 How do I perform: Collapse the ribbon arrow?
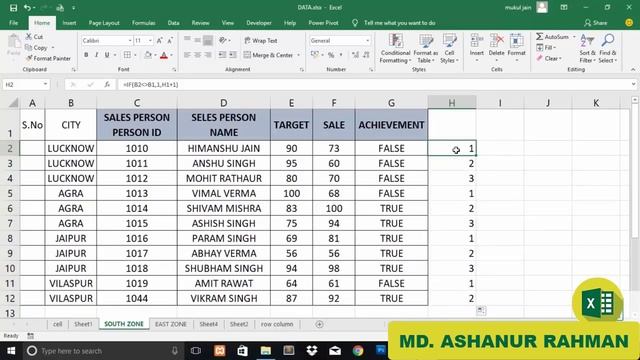(x=633, y=69)
